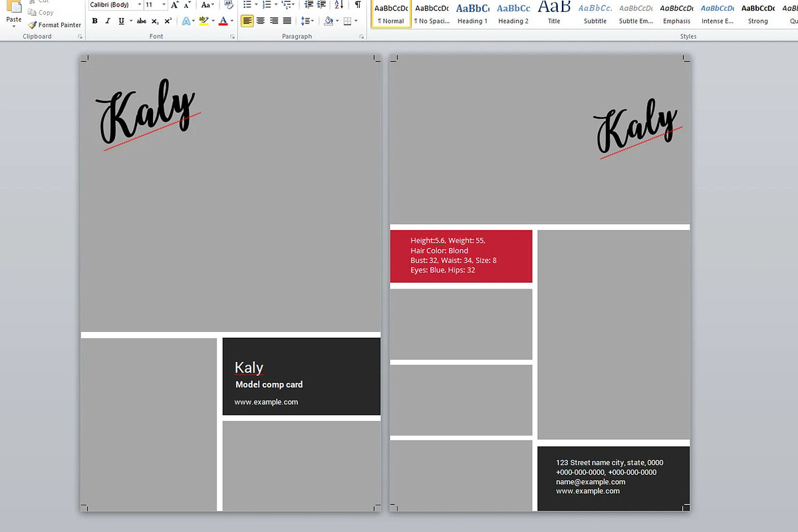Open Clipboard dialog launcher

(x=82, y=37)
